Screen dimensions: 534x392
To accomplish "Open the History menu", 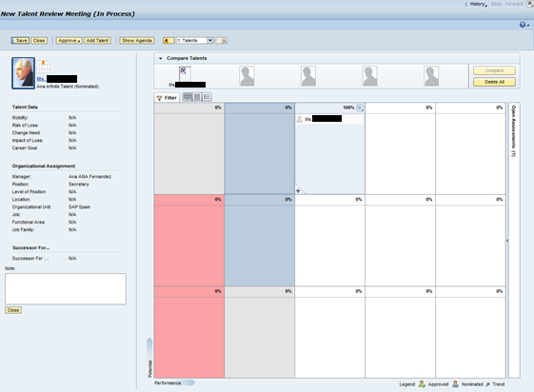I will tap(478, 4).
